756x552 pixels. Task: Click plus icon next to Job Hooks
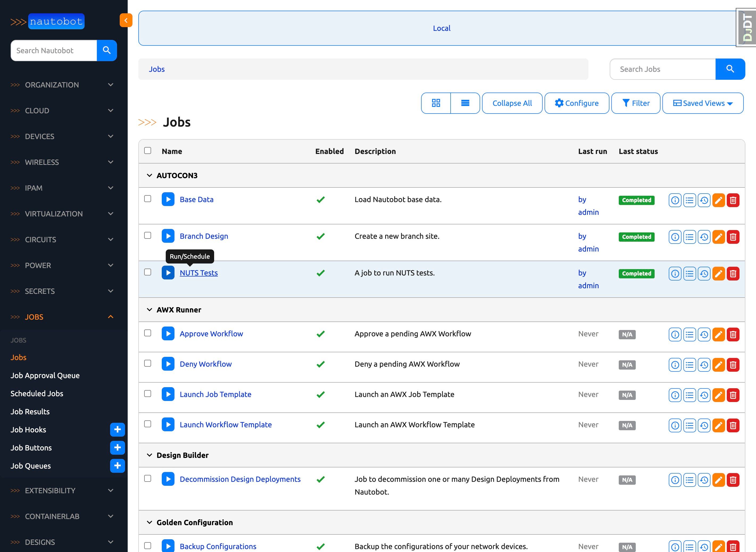click(x=117, y=430)
